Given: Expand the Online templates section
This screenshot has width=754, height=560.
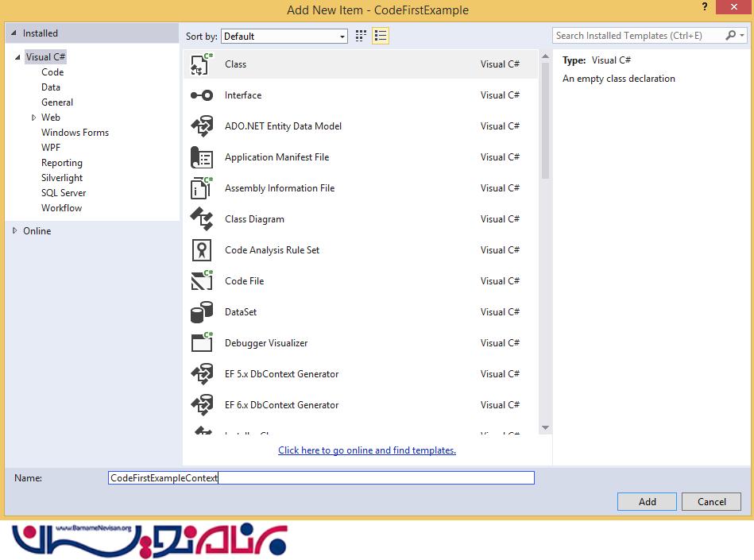Looking at the screenshot, I should [x=15, y=231].
